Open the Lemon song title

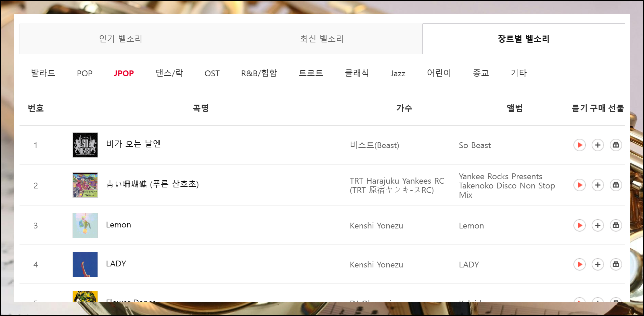coord(118,225)
